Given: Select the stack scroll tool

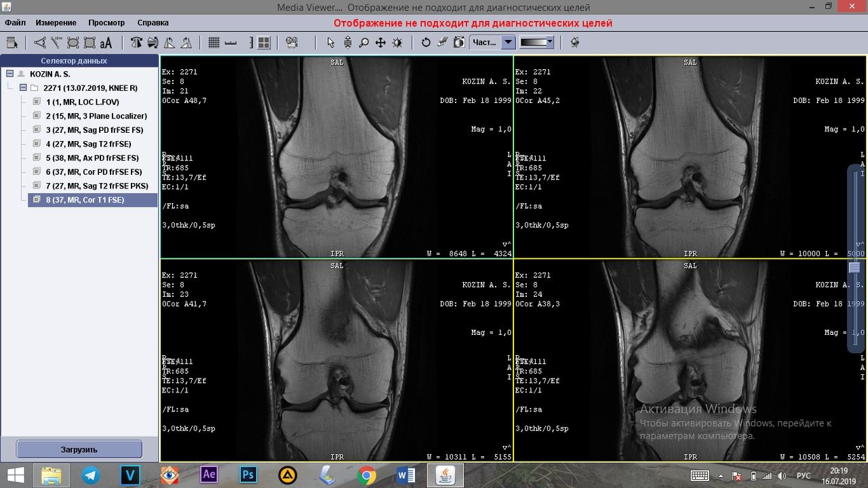Looking at the screenshot, I should [347, 43].
